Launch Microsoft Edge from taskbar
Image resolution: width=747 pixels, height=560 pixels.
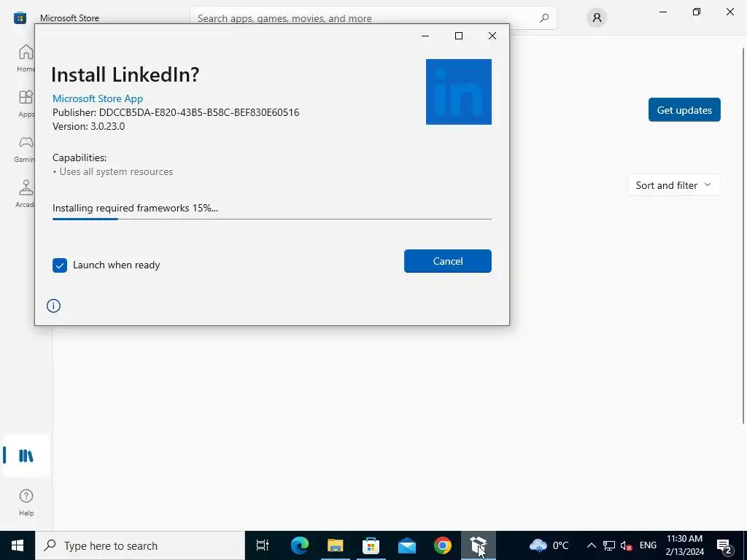coord(300,545)
